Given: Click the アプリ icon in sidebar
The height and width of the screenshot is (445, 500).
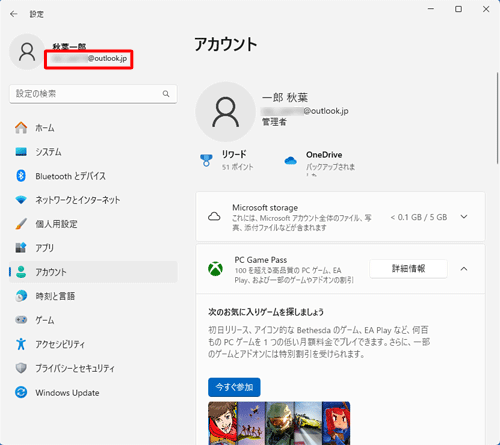Looking at the screenshot, I should 21,248.
